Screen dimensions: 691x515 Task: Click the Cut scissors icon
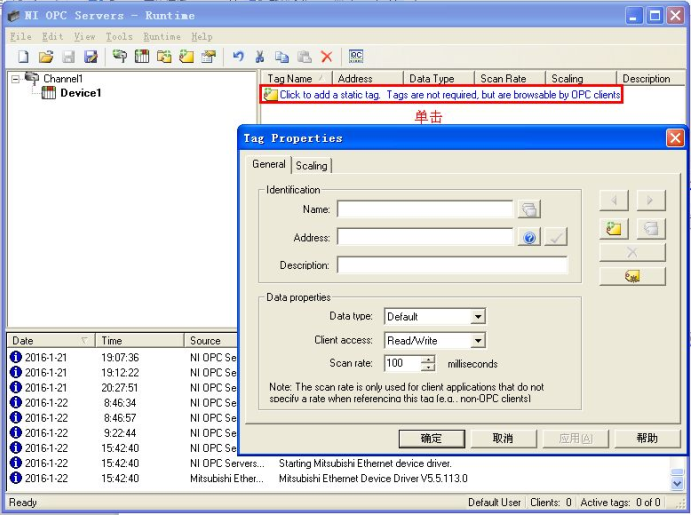(260, 56)
